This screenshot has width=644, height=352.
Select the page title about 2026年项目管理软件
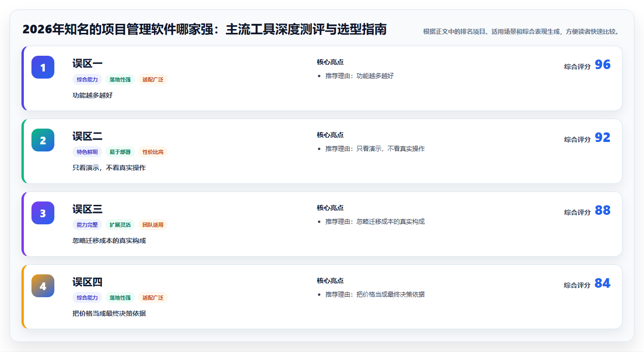[x=204, y=30]
